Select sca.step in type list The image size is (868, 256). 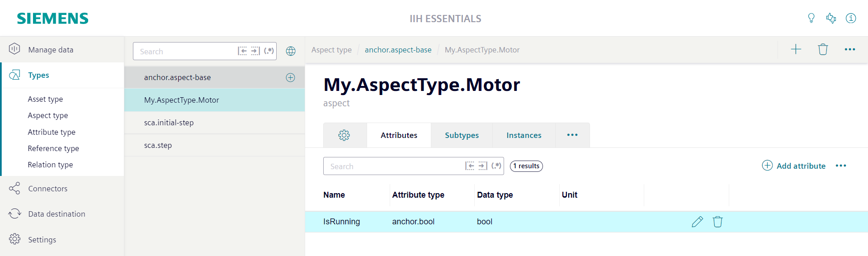point(214,145)
